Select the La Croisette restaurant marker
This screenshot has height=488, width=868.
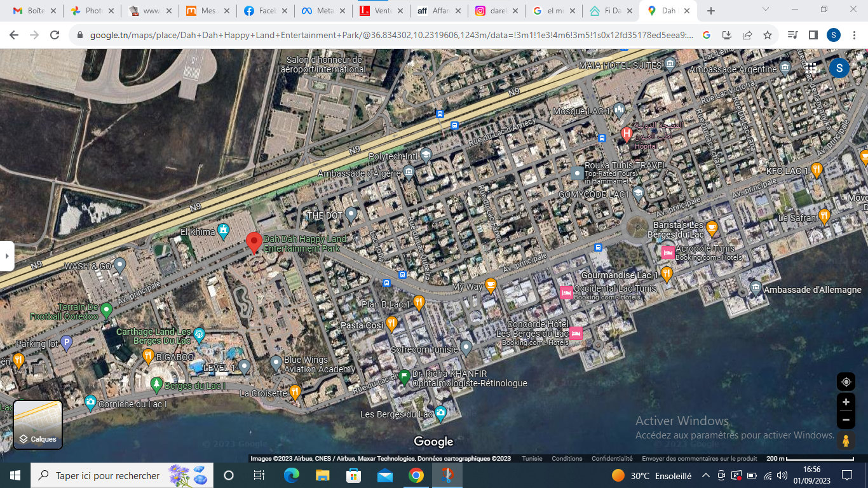[x=294, y=392]
